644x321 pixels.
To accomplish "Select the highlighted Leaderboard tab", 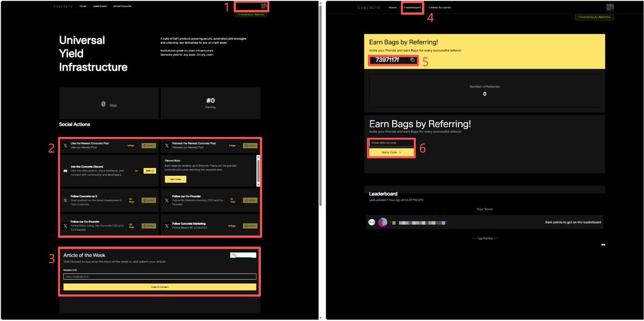I will [x=413, y=8].
